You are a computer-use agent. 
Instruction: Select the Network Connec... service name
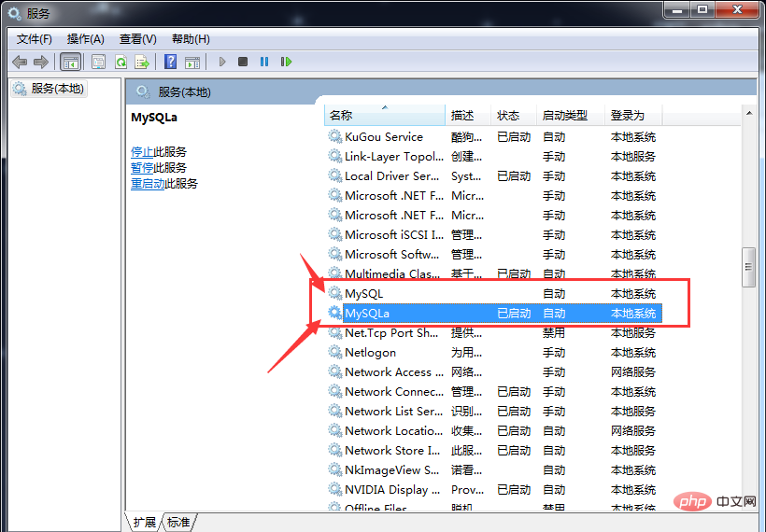pyautogui.click(x=394, y=391)
